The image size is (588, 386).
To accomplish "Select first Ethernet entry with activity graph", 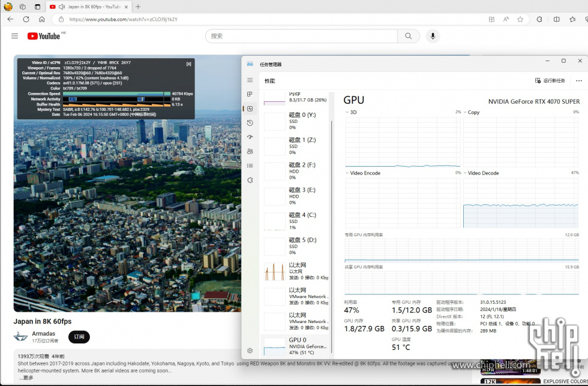I will pyautogui.click(x=295, y=272).
